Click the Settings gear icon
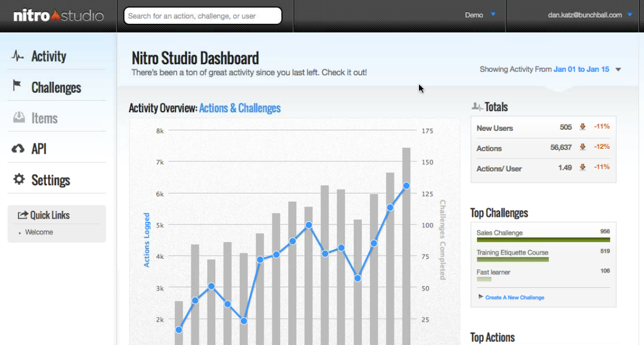The width and height of the screenshot is (644, 345). (x=19, y=179)
